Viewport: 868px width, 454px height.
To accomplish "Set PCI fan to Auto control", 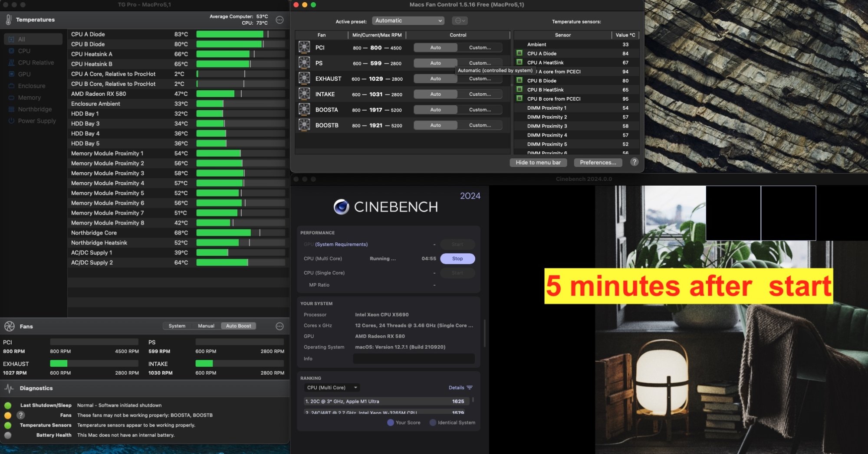I will click(x=435, y=48).
